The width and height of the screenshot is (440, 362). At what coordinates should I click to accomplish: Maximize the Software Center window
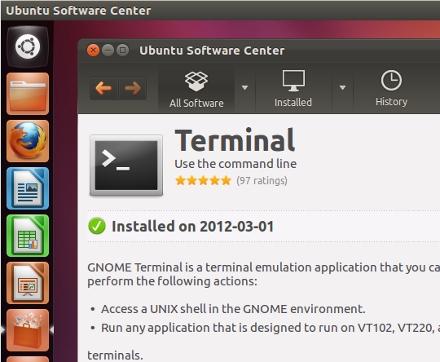[123, 50]
